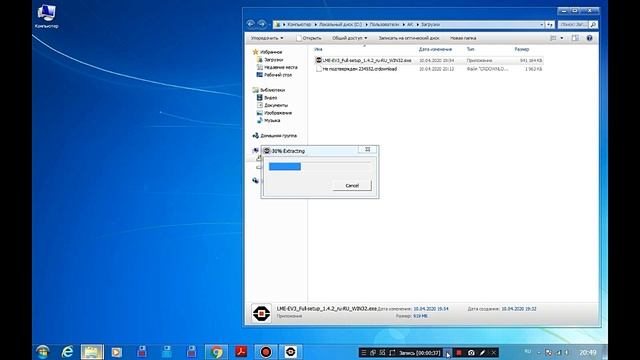Switch to the LEGO EV3 installer taskbar icon
This screenshot has width=640, height=360.
291,352
